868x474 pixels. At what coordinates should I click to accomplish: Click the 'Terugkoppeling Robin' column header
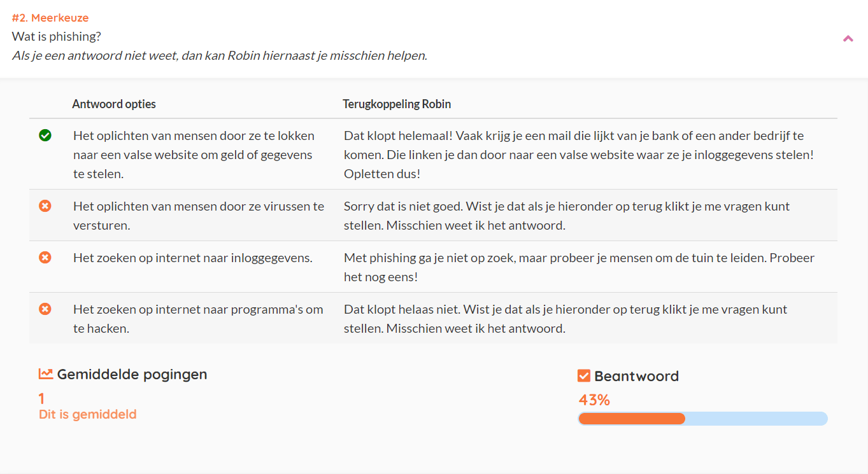(x=397, y=104)
